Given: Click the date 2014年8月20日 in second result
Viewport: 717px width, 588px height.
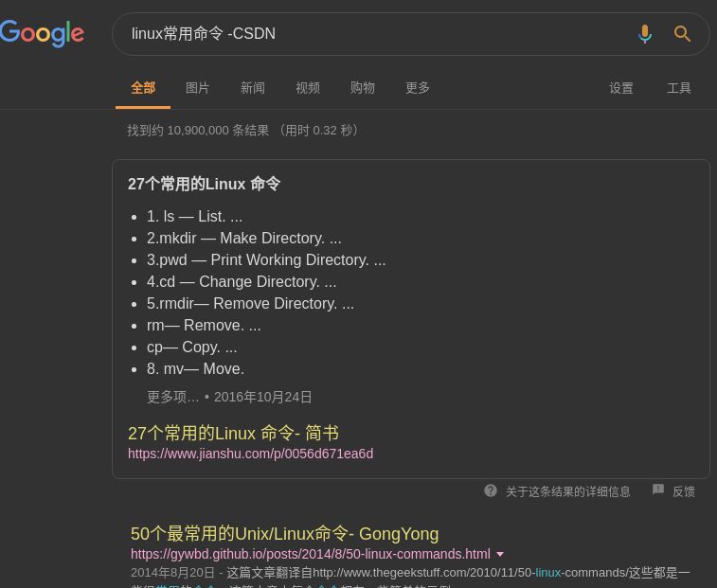Looking at the screenshot, I should tap(172, 573).
